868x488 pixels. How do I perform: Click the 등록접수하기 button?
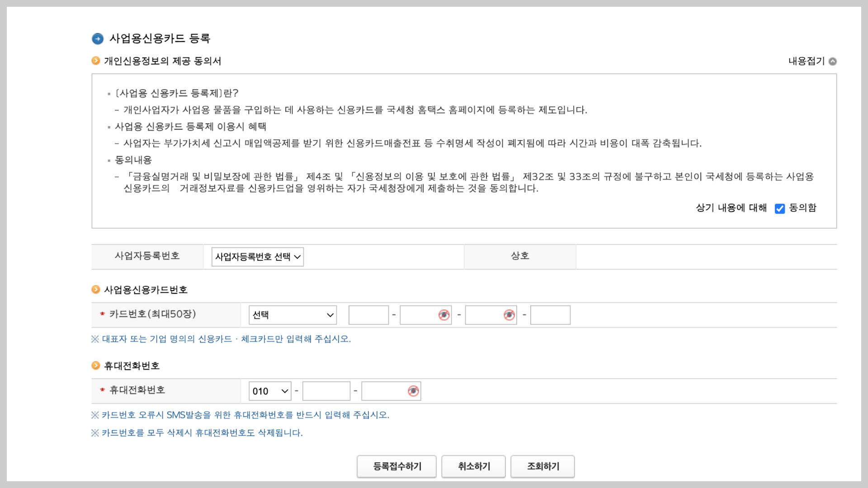396,466
